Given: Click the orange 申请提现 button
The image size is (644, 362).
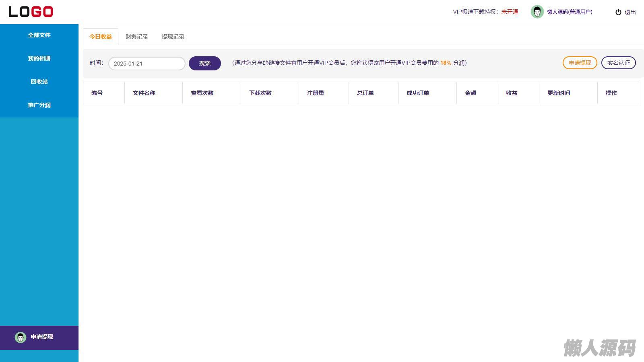Looking at the screenshot, I should (x=580, y=63).
